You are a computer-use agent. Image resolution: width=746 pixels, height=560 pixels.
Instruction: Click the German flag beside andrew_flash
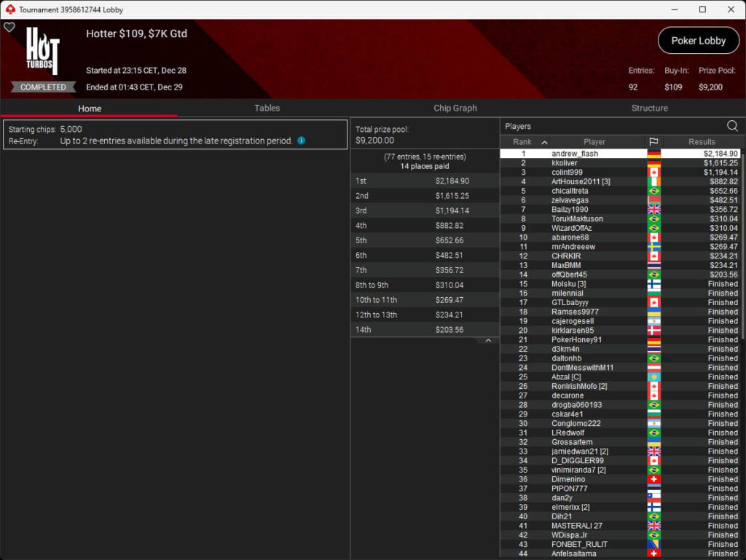[x=653, y=154]
